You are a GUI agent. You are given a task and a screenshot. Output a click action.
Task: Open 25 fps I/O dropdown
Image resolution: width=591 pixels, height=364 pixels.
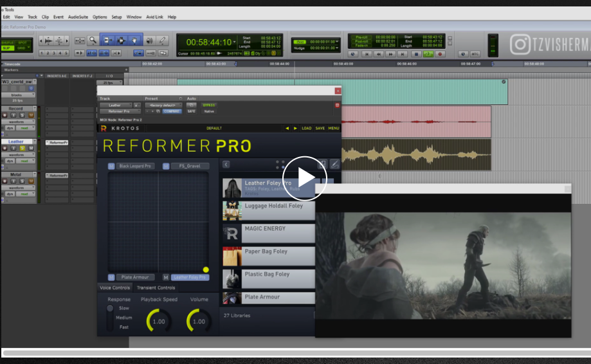(x=110, y=82)
